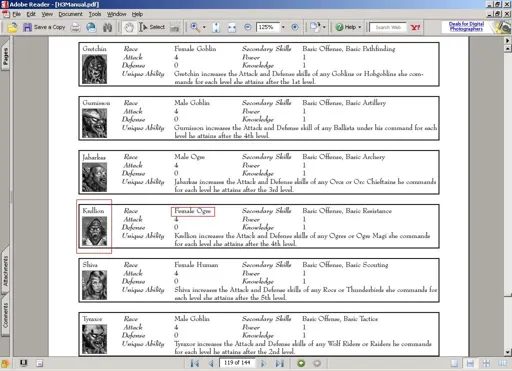512x371 pixels.
Task: Open the Comments side panel tab
Action: click(x=5, y=315)
